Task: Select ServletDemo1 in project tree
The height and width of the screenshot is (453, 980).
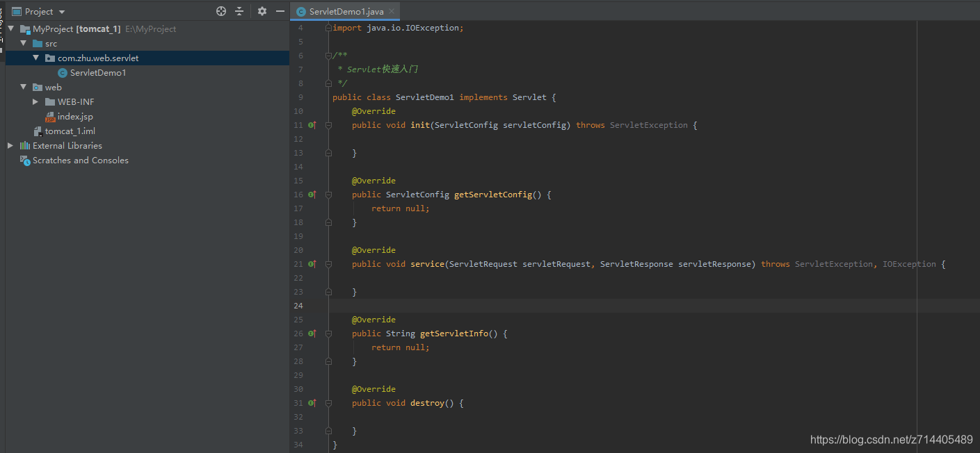Action: (x=98, y=73)
